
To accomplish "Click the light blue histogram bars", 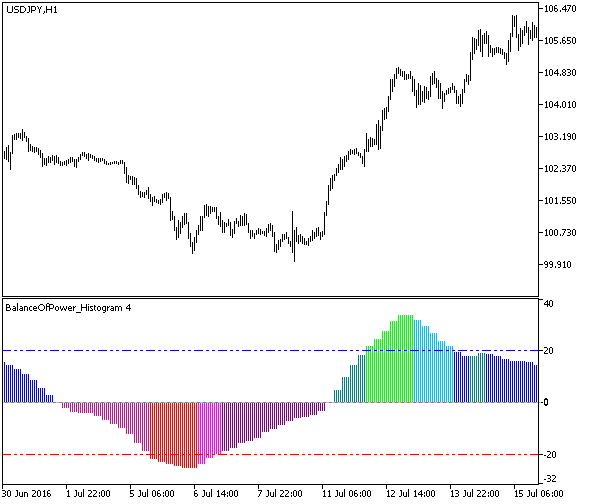I will pyautogui.click(x=433, y=361).
